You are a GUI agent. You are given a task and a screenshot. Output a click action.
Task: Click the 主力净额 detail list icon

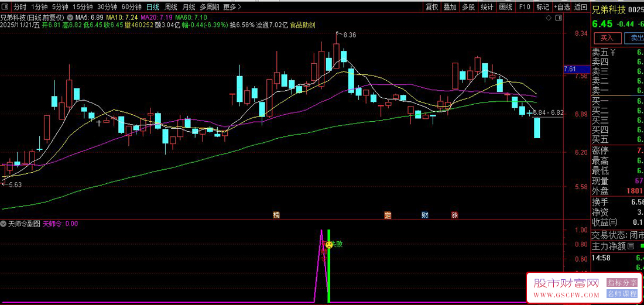click(631, 246)
